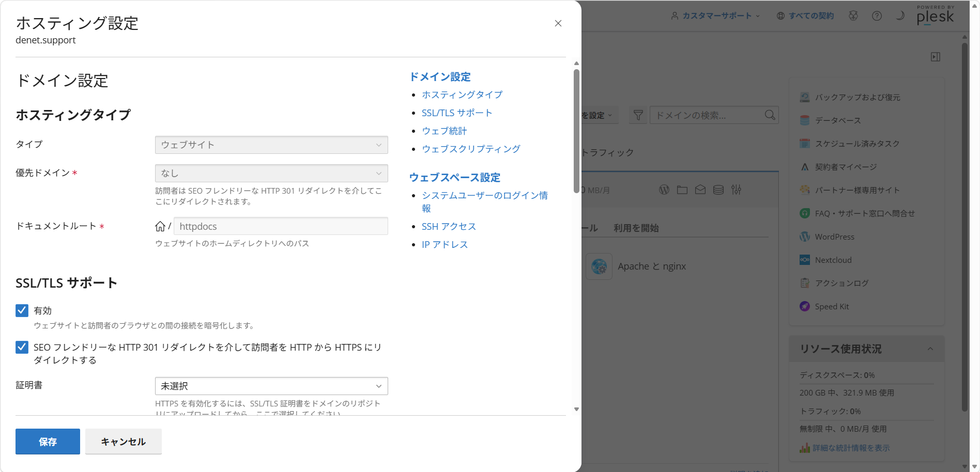
Task: Open the settings sliders icon in the domain row
Action: point(737,190)
